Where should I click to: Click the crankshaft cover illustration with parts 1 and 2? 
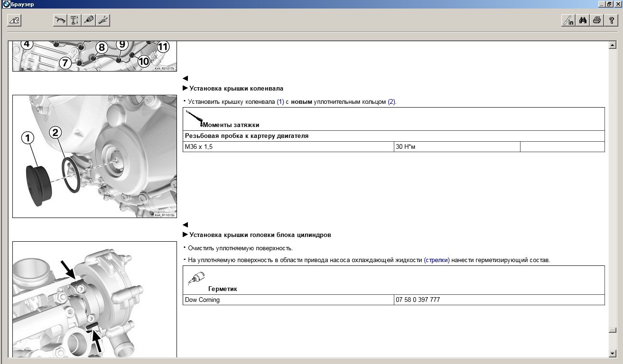click(94, 156)
